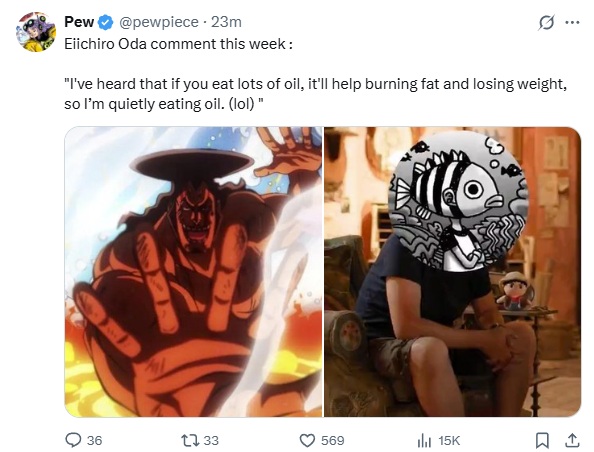Like the tweet with the heart icon
The height and width of the screenshot is (452, 594).
click(307, 440)
